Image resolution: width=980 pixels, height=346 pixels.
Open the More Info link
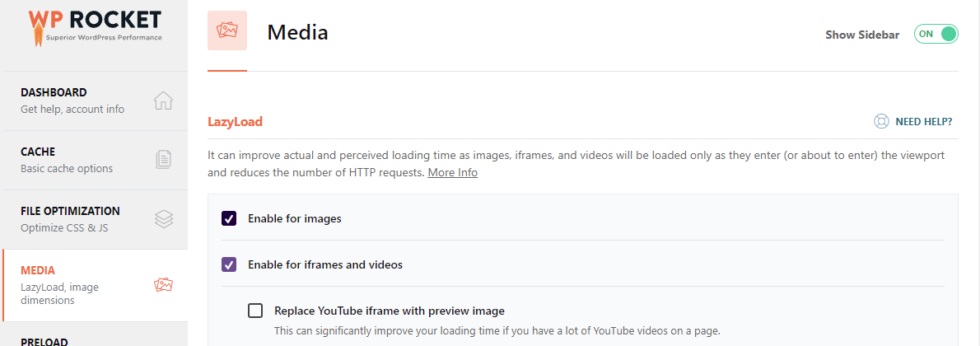coord(452,173)
